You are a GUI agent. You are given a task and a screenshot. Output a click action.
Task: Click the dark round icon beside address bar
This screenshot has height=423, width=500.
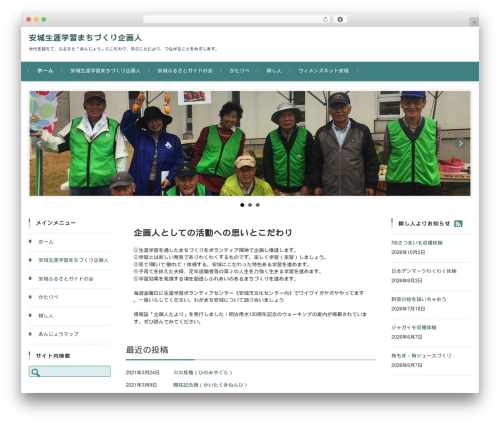coord(340,20)
